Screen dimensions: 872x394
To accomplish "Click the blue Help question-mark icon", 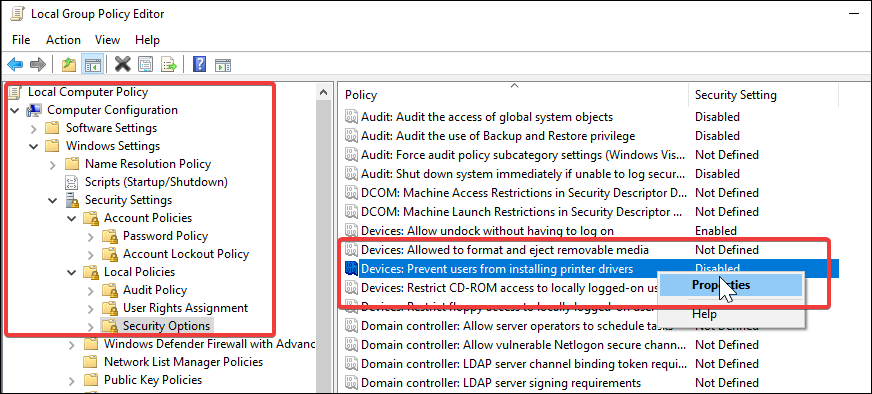I will pyautogui.click(x=199, y=65).
